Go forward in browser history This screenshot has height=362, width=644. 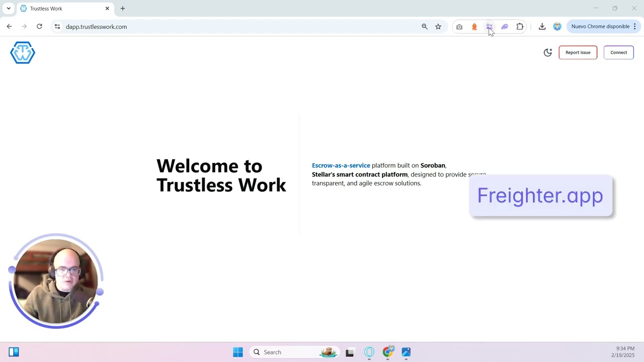[x=24, y=27]
